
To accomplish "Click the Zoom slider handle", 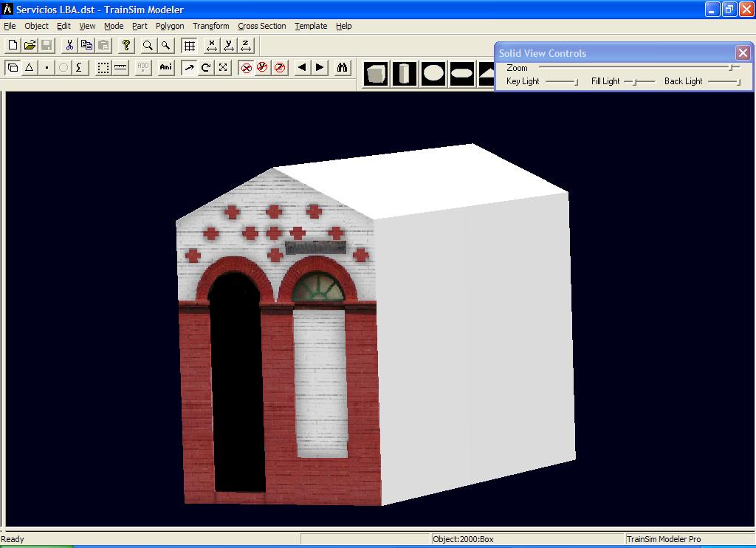I will tap(732, 67).
